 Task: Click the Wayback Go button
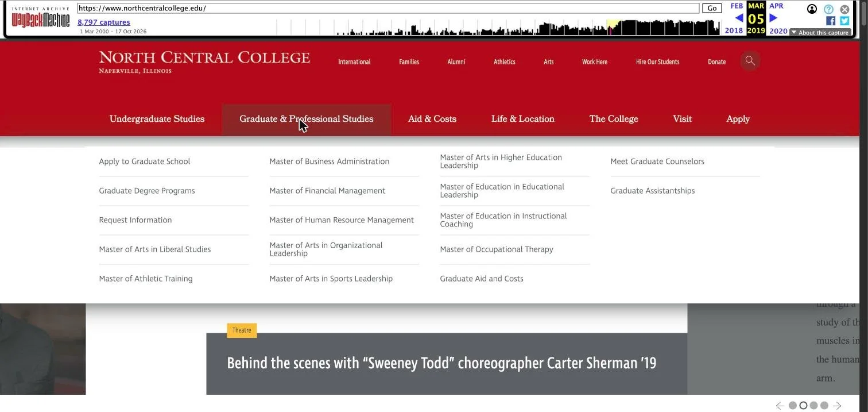click(712, 8)
